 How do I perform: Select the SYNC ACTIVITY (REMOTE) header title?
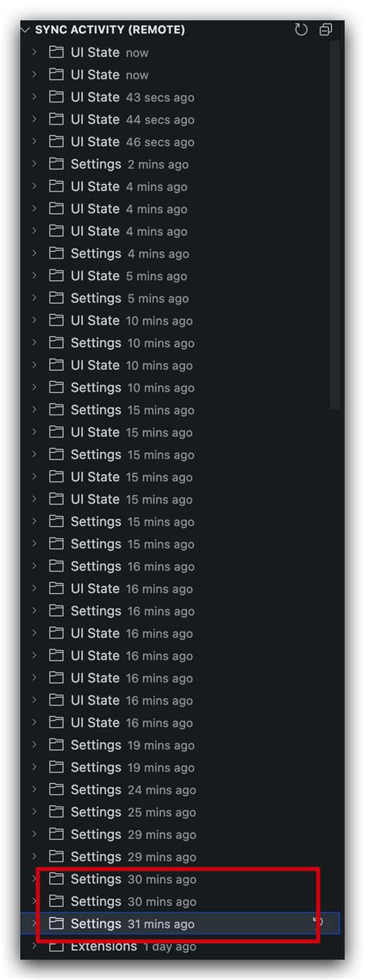pos(110,30)
